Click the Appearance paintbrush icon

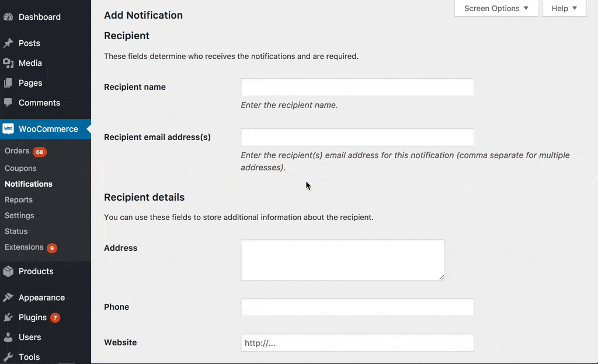click(8, 297)
